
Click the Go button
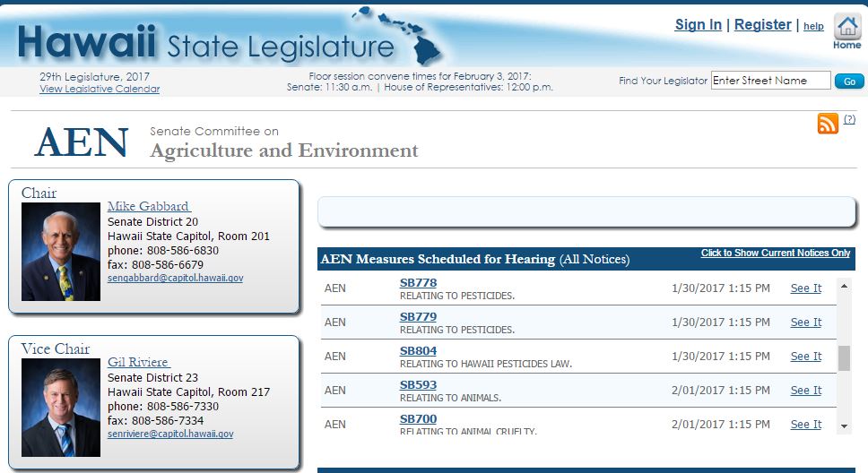(x=849, y=82)
